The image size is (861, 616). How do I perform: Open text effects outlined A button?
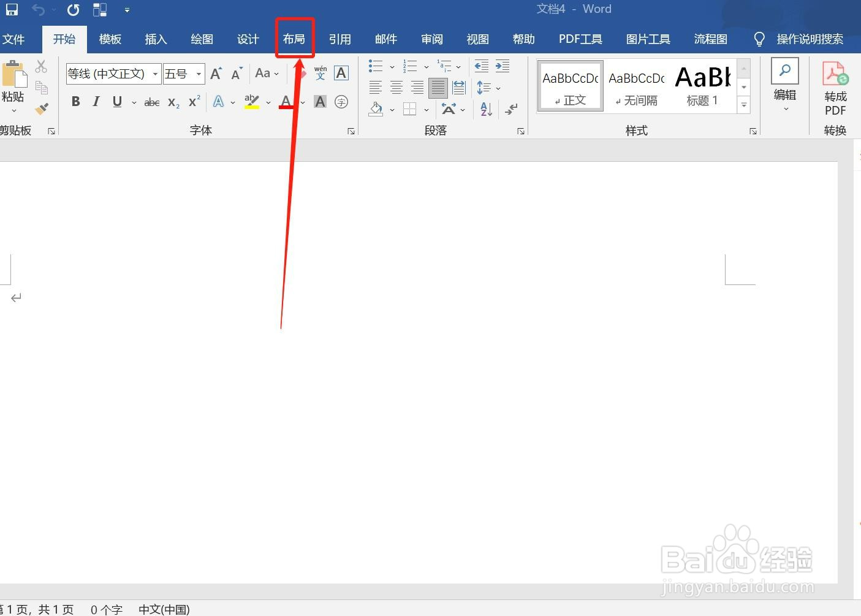(219, 102)
